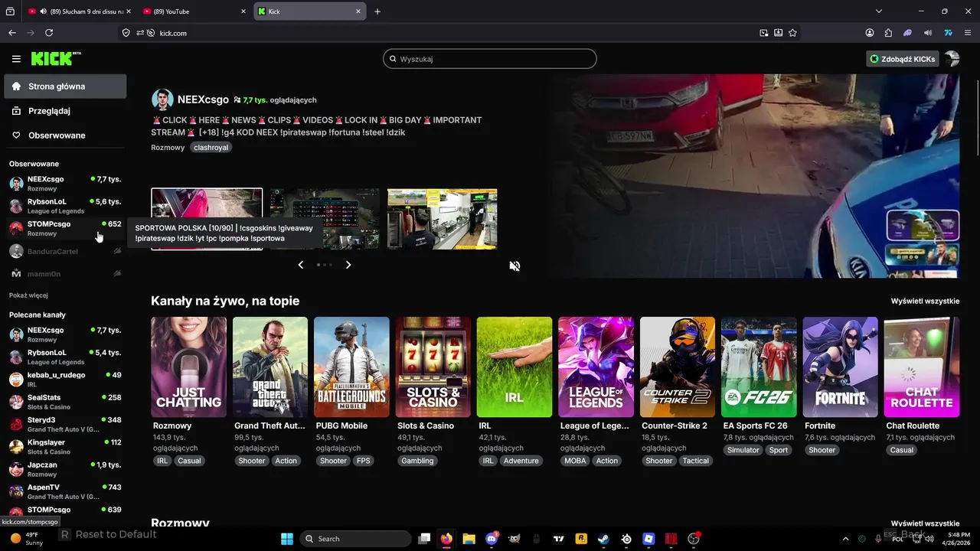Image resolution: width=980 pixels, height=551 pixels.
Task: Go back in browser history
Action: 11,33
